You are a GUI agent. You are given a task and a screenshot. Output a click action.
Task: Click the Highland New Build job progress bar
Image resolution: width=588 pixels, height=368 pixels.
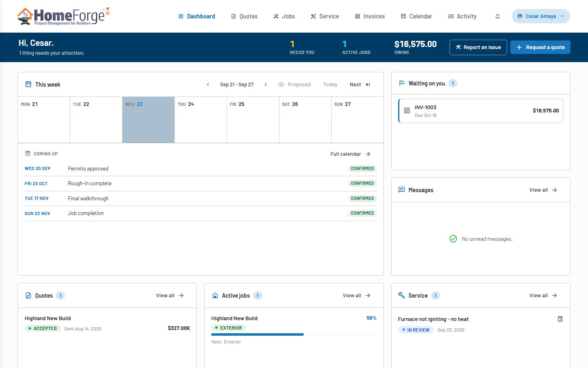pos(294,334)
